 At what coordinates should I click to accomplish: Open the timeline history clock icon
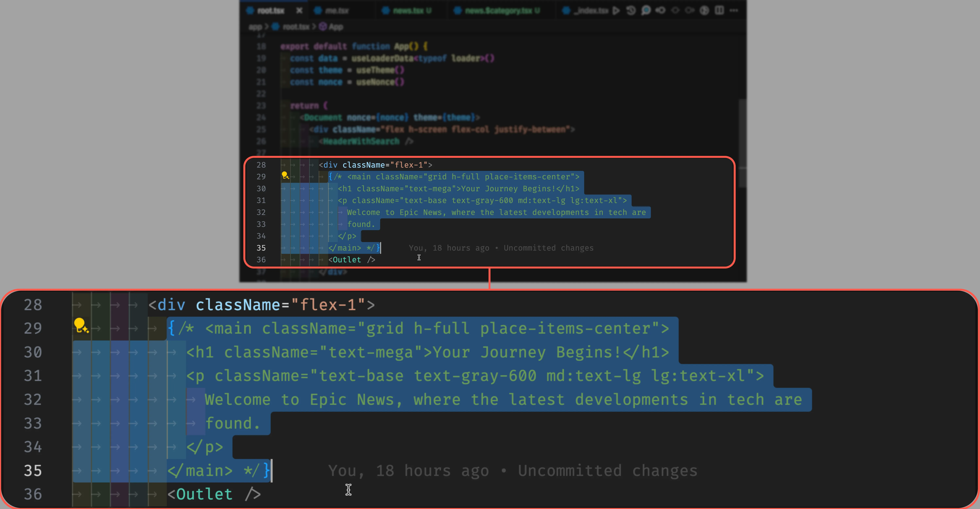(x=631, y=10)
